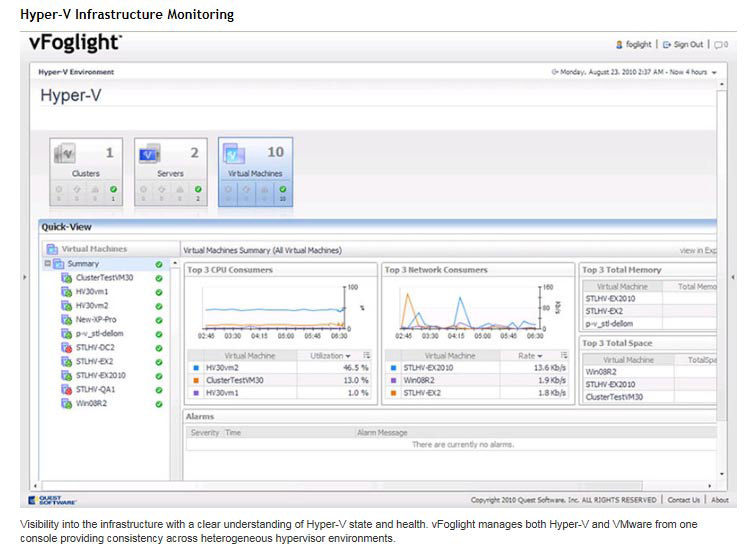The width and height of the screenshot is (755, 552).
Task: Click the blue swatch beside HV30vm2
Action: tap(196, 368)
